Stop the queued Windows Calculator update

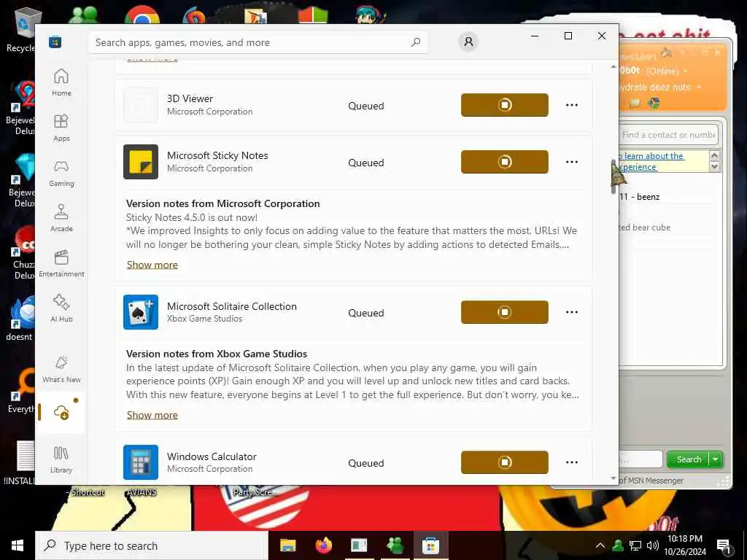(505, 462)
